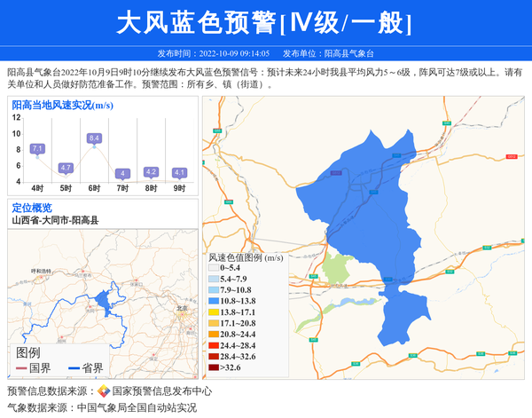This screenshot has height=418, width=532.
Task: Click the 国家预警信息发布中心 logo icon
Action: (x=103, y=391)
